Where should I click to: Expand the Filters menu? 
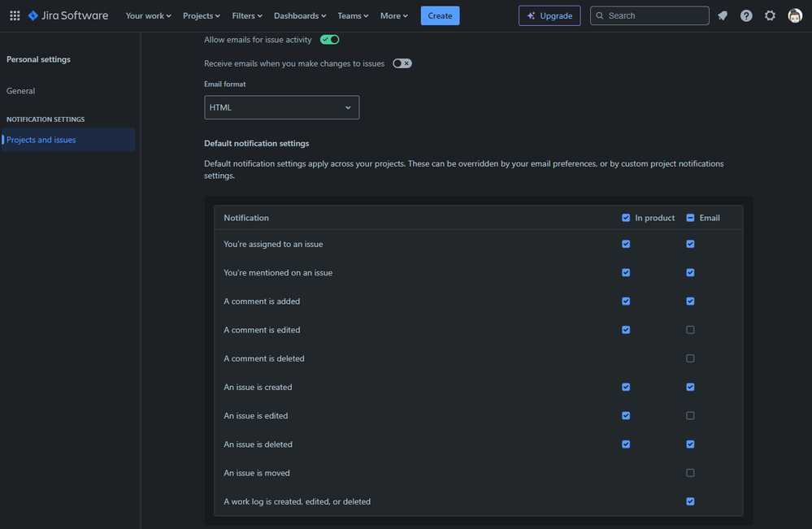(247, 15)
